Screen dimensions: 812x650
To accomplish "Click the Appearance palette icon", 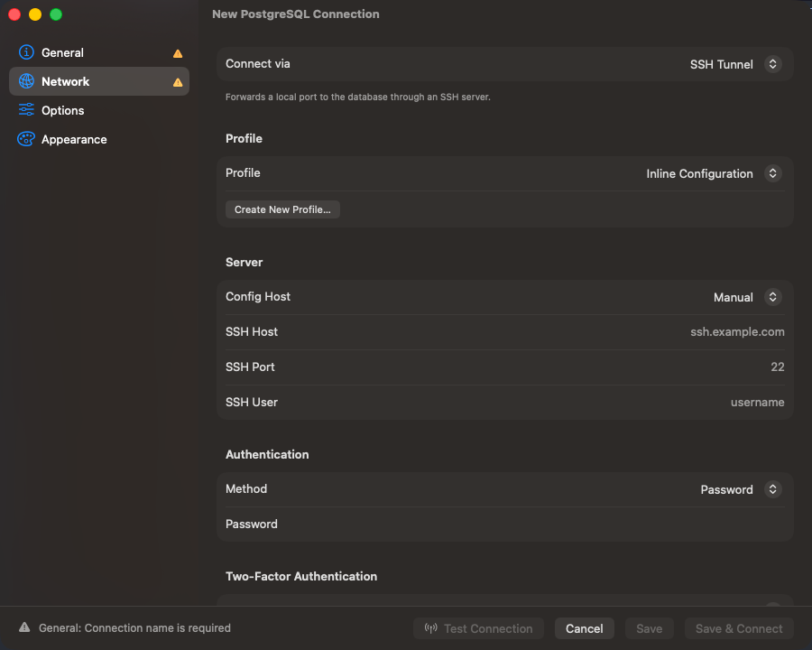I will pyautogui.click(x=26, y=139).
